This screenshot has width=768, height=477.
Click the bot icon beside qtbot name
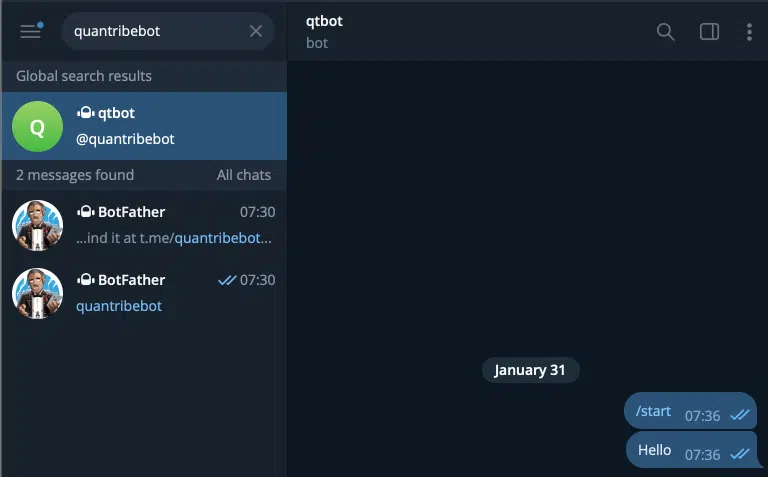85,114
